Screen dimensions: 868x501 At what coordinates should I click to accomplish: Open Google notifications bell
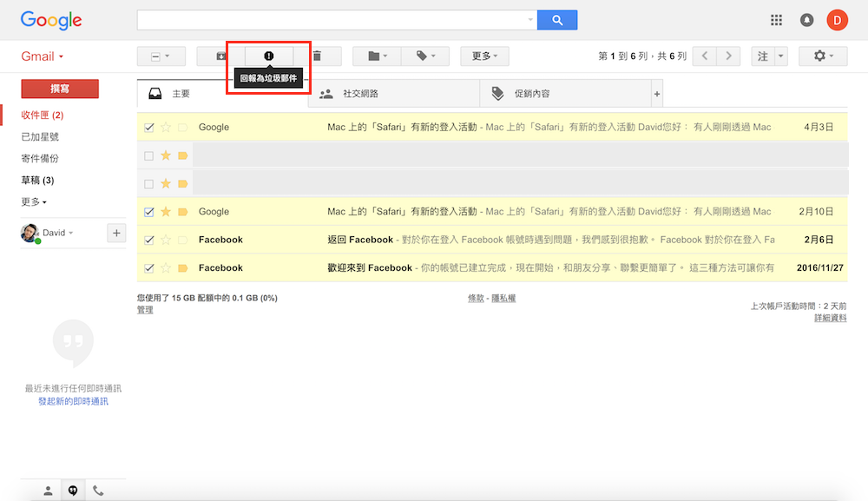pyautogui.click(x=806, y=21)
